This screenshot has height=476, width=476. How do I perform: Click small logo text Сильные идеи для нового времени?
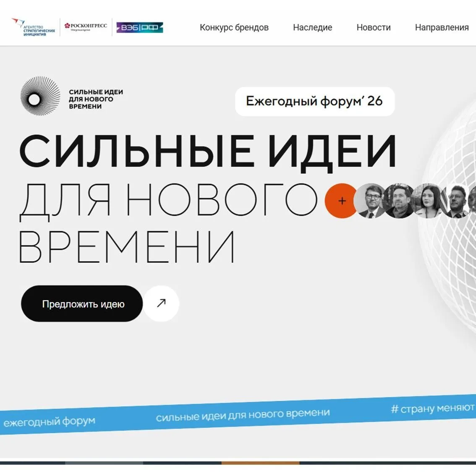(96, 99)
